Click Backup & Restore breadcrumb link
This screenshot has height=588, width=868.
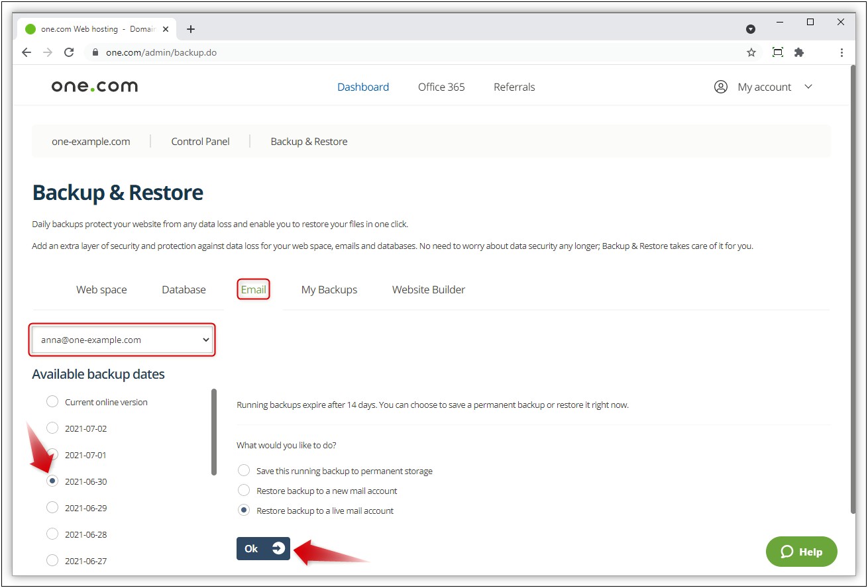(x=309, y=141)
